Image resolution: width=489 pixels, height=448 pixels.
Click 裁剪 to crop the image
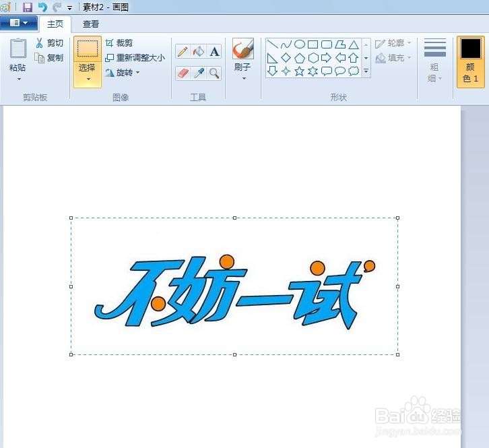[119, 42]
